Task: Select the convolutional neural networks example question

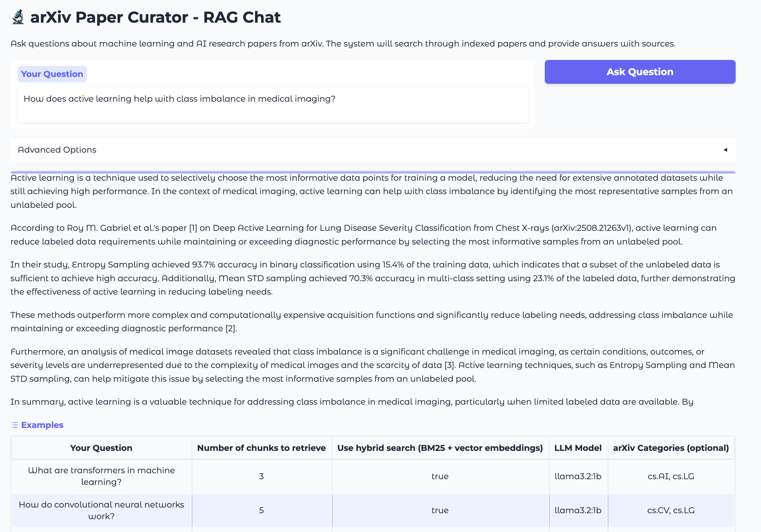Action: [101, 510]
